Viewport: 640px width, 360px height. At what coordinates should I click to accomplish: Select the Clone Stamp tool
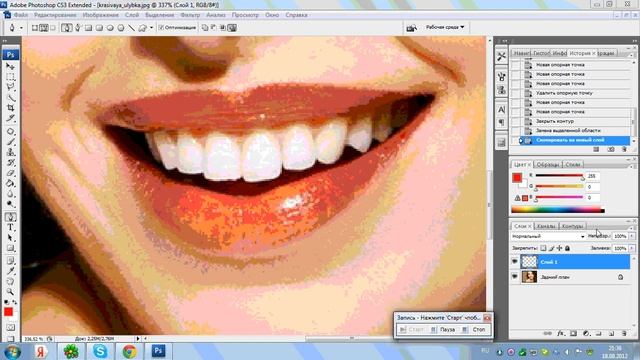pos(10,152)
